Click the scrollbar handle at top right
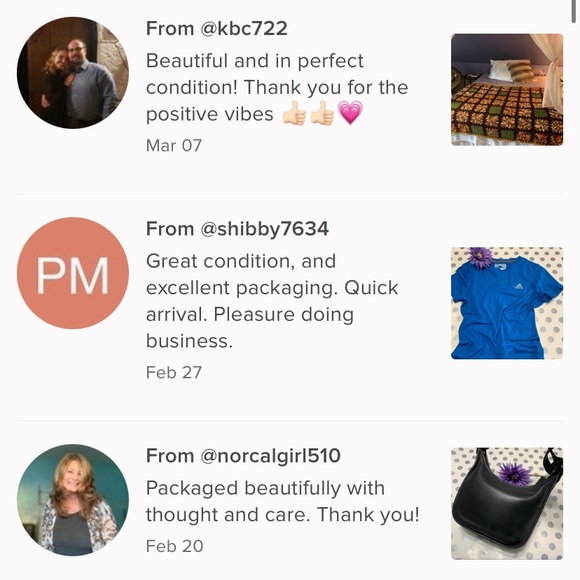 [574, 11]
